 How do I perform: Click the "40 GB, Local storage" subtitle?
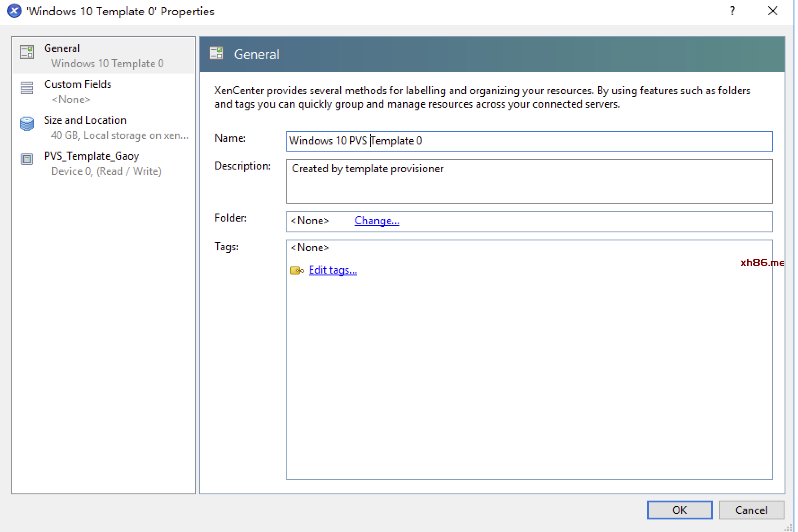[119, 135]
